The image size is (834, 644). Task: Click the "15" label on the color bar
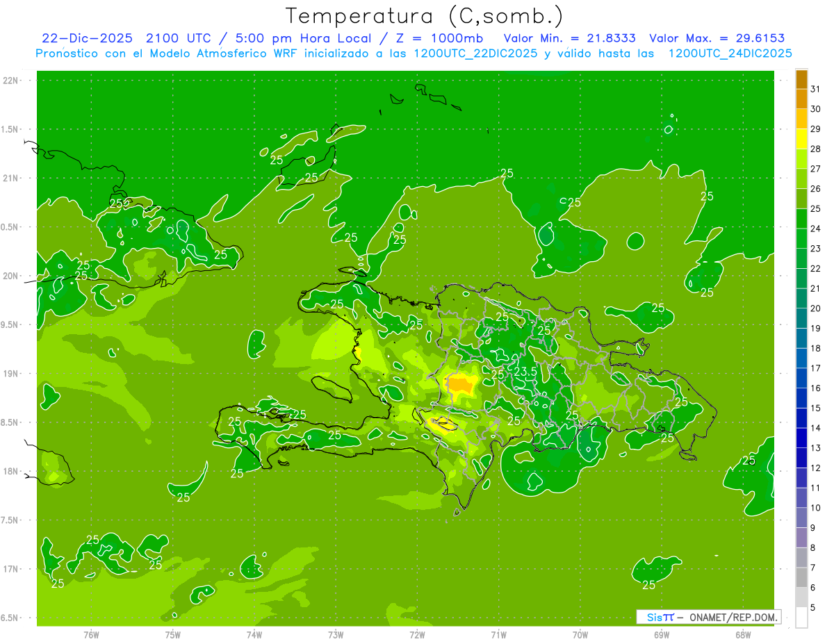point(815,408)
